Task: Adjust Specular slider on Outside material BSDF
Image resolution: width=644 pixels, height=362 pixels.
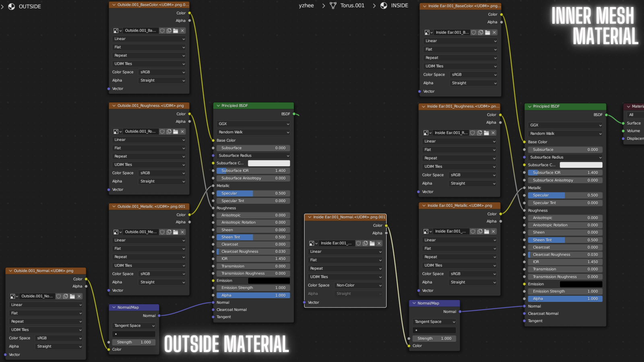Action: click(253, 193)
